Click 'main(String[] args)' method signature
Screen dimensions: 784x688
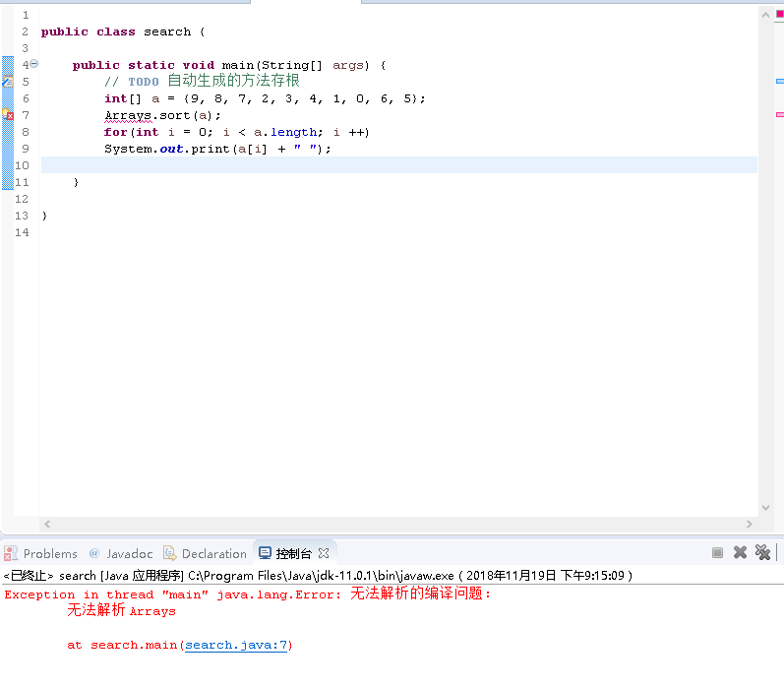(x=295, y=65)
